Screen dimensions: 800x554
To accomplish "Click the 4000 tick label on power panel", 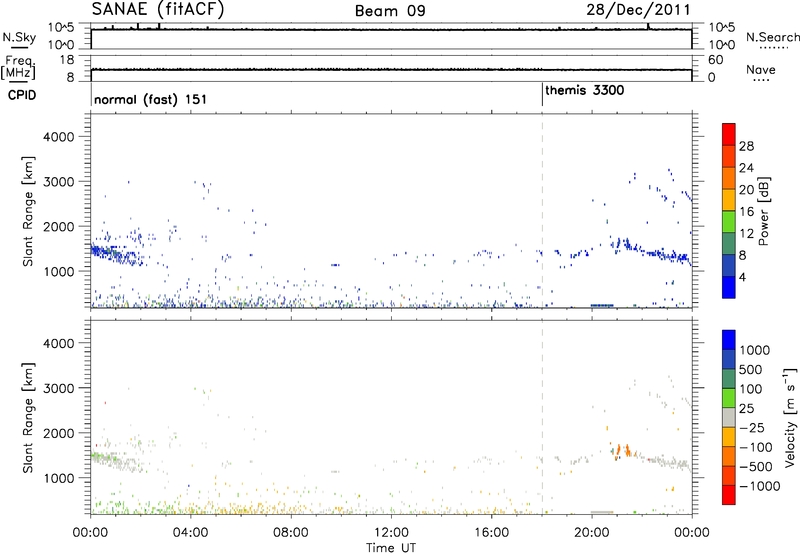I will tap(59, 137).
